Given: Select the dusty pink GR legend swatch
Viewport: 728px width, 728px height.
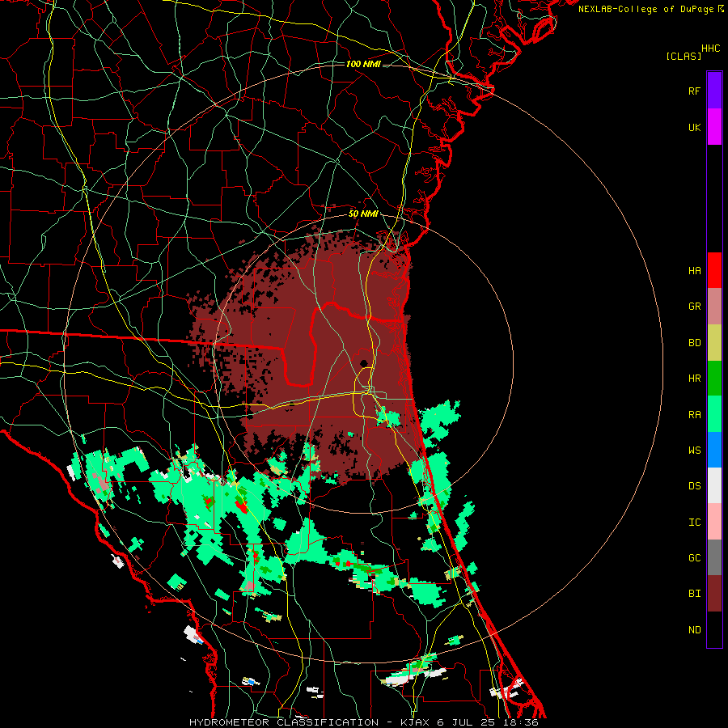Looking at the screenshot, I should 714,307.
